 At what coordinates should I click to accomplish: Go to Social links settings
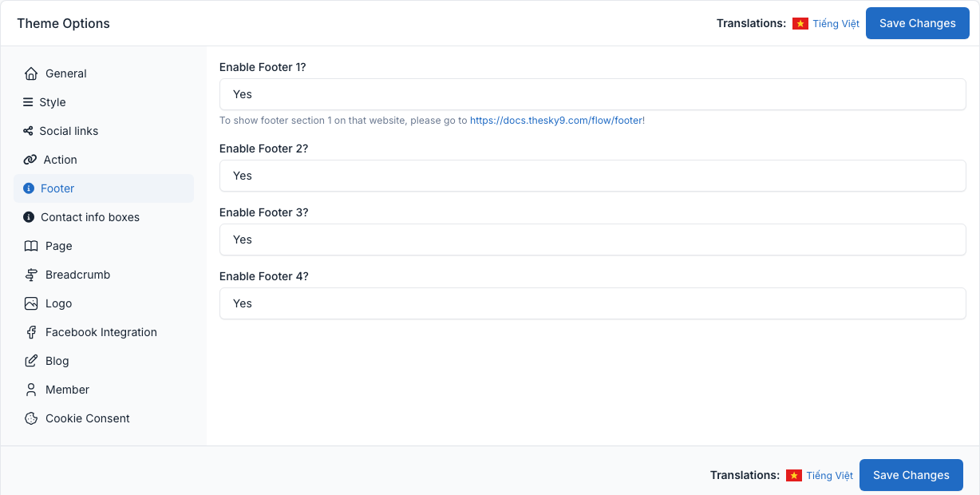pyautogui.click(x=104, y=131)
